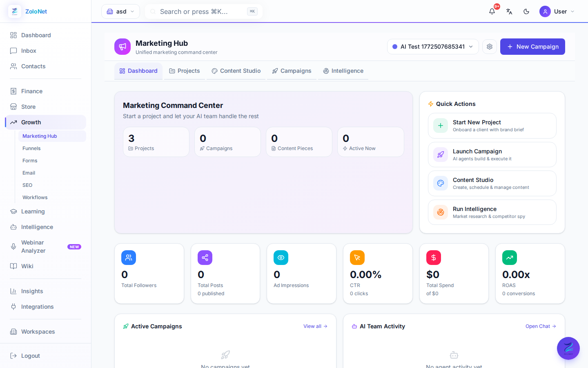The image size is (588, 368).
Task: Open Integrations in the sidebar
Action: tap(45, 307)
